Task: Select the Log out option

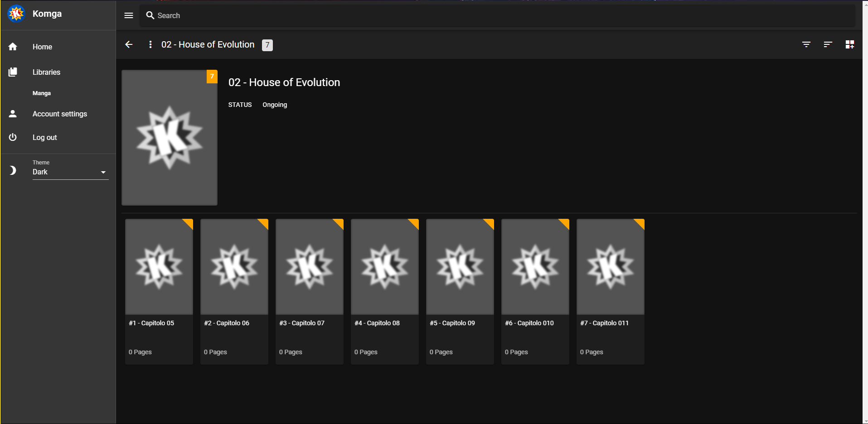Action: [58, 137]
